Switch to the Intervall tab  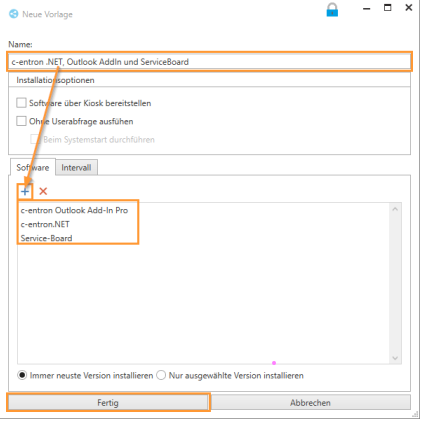(x=76, y=167)
